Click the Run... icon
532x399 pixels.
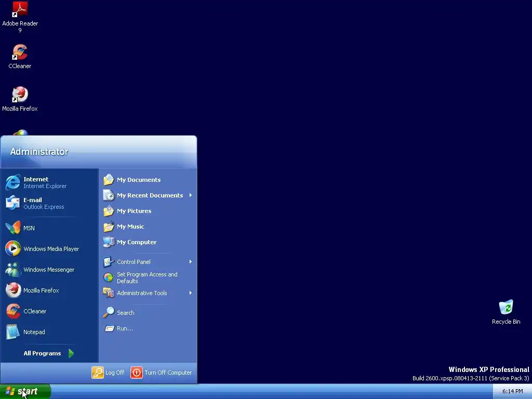(x=109, y=328)
